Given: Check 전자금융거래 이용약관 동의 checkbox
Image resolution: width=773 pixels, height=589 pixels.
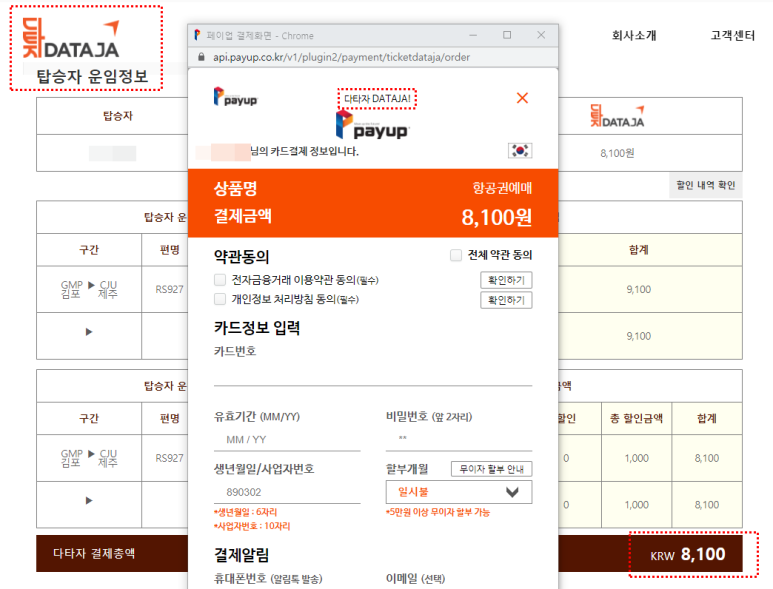Looking at the screenshot, I should pyautogui.click(x=220, y=280).
